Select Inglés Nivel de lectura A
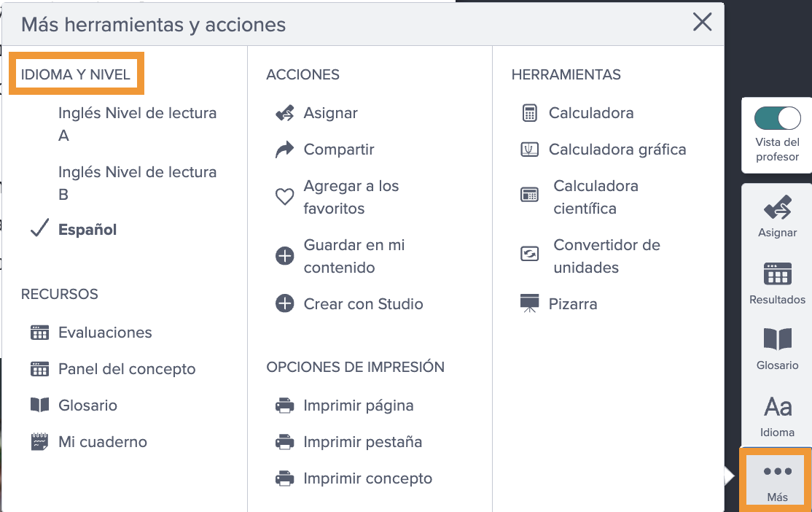Viewport: 812px width, 512px height. [x=137, y=125]
